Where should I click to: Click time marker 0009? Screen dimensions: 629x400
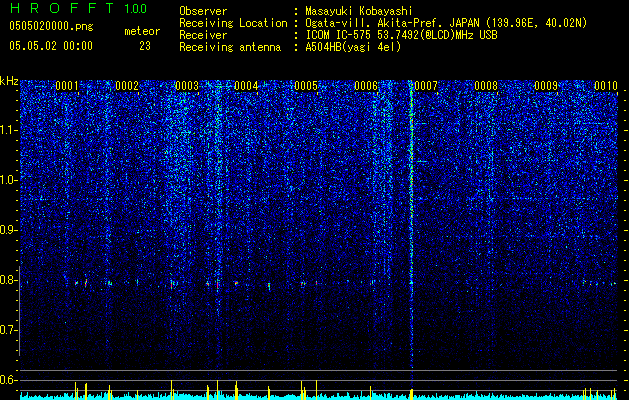click(x=546, y=86)
